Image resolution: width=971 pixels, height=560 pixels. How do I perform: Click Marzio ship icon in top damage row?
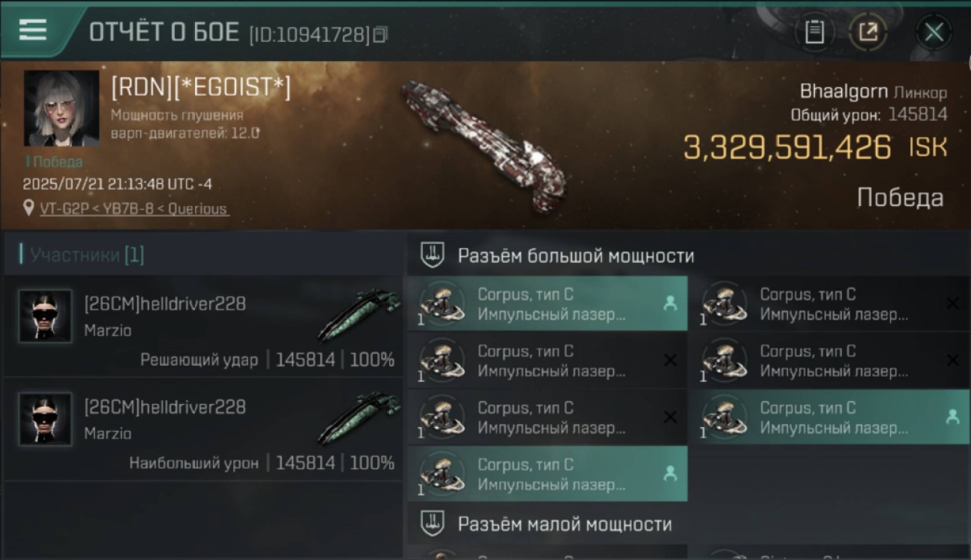pyautogui.click(x=359, y=419)
